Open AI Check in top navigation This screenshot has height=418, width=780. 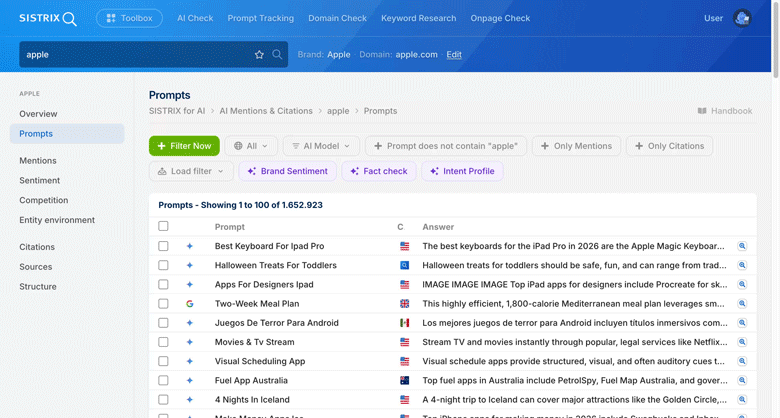point(195,18)
